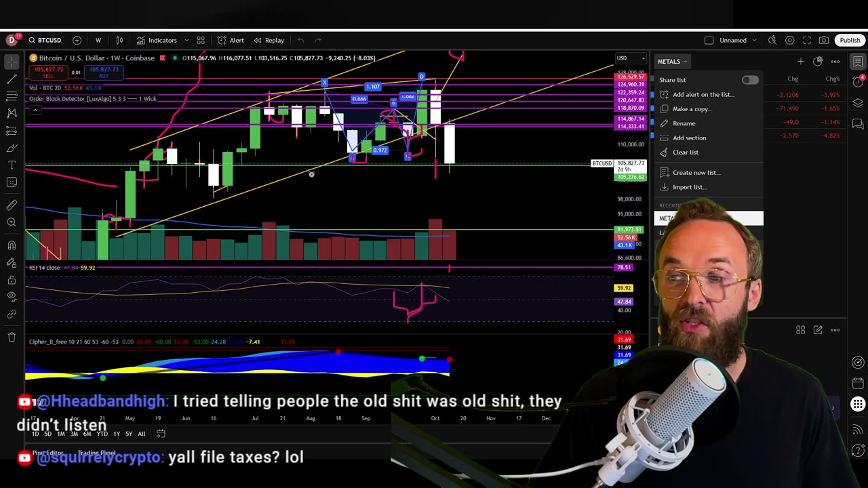This screenshot has height=488, width=868.
Task: Toggle the Share list switch
Action: pos(749,80)
